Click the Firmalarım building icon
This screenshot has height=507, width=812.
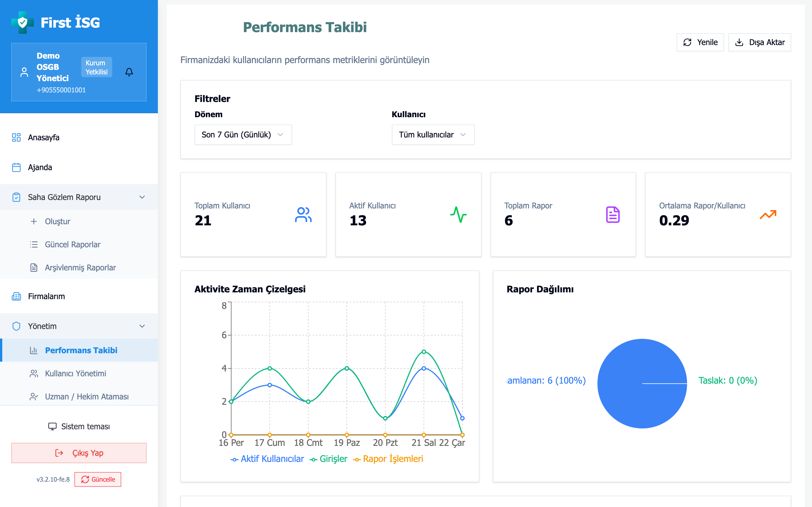(16, 296)
